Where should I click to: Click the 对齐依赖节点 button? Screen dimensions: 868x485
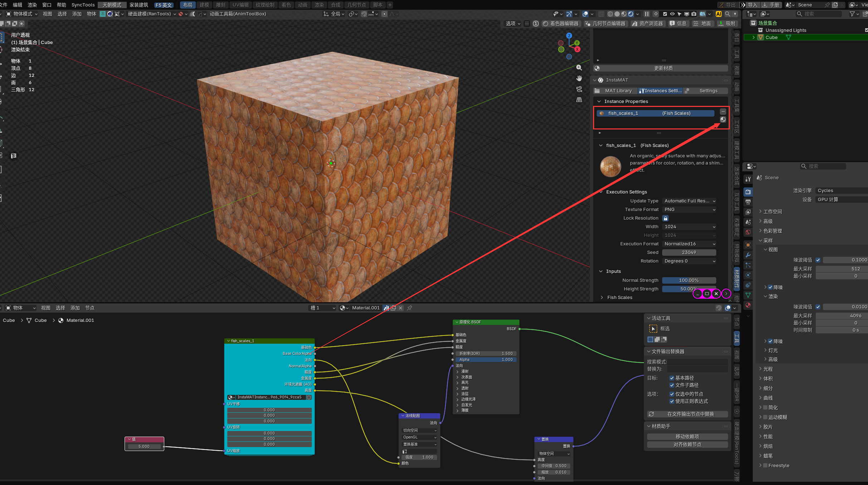coord(688,445)
